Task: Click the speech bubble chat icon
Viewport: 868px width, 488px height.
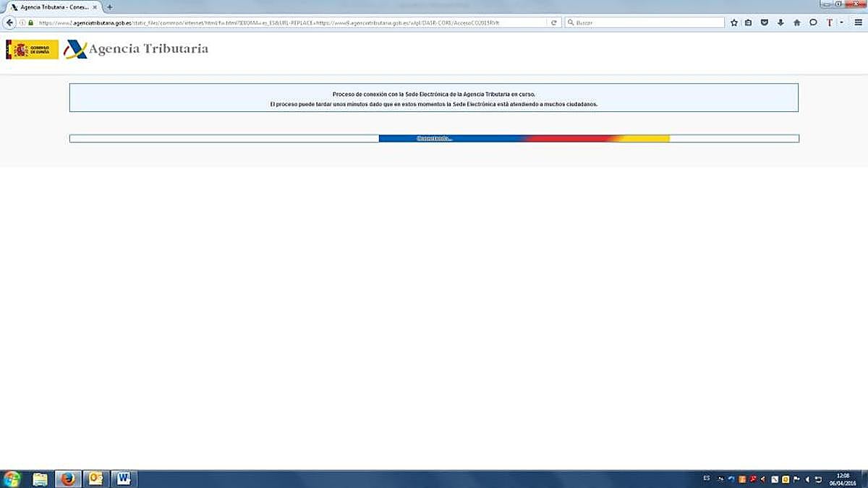Action: 813,22
